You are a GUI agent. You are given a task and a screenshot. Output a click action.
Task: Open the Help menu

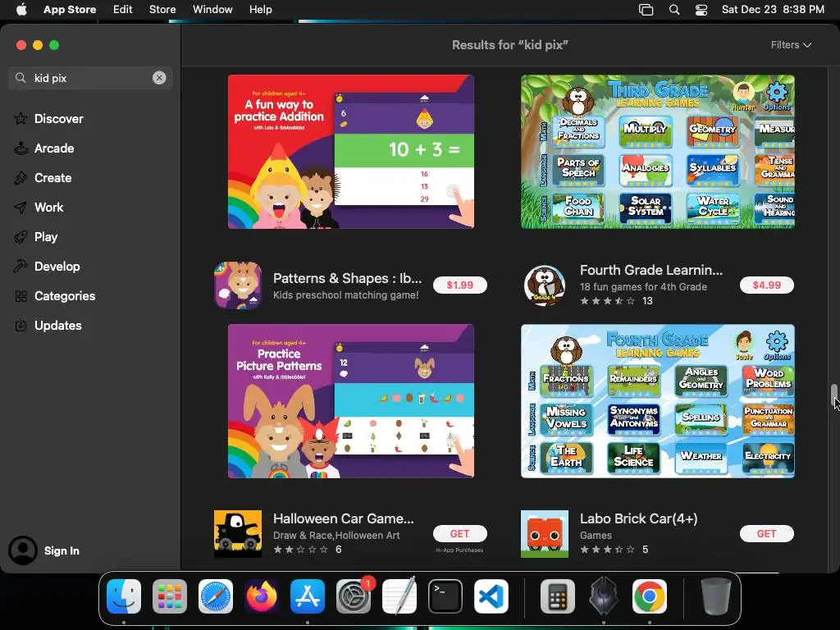tap(260, 10)
